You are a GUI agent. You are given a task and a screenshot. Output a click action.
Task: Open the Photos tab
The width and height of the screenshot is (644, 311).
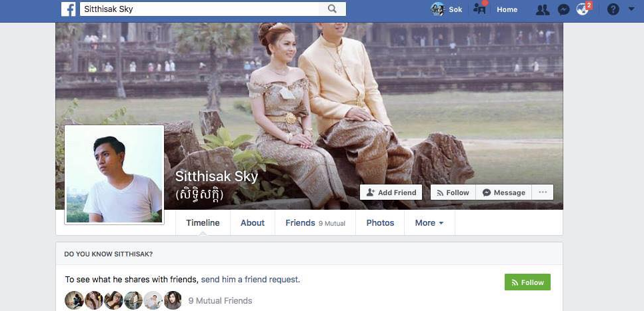(x=380, y=223)
